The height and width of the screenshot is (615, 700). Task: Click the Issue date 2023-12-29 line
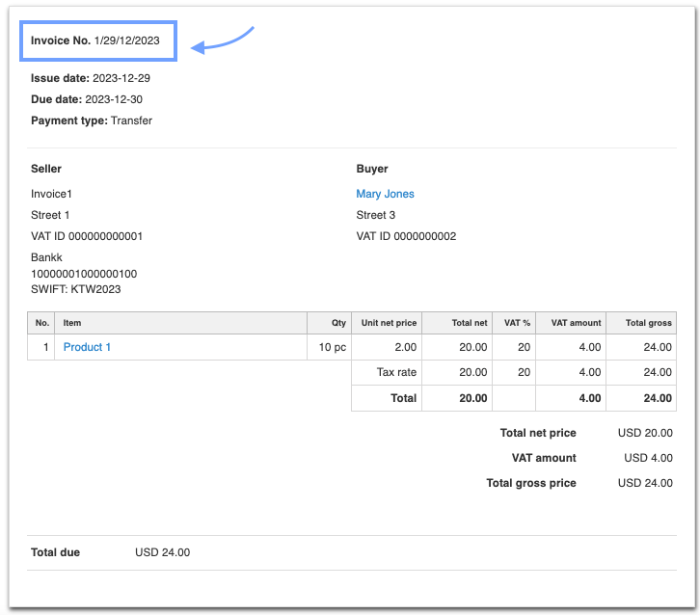coord(91,78)
